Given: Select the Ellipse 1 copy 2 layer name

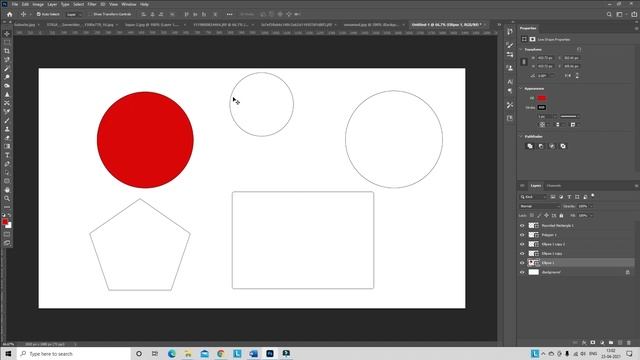Looking at the screenshot, I should (553, 244).
